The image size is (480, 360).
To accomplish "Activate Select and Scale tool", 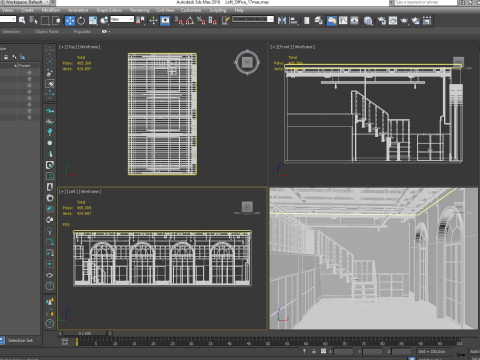I will coord(93,21).
